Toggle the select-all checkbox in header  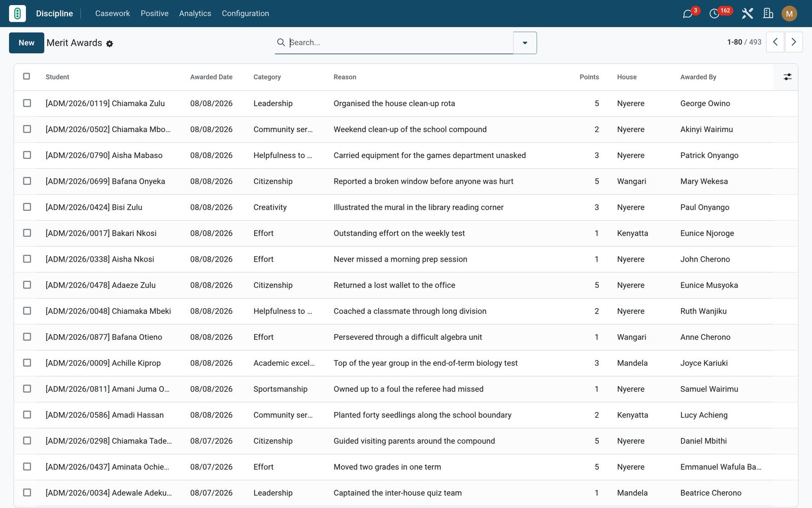[27, 76]
